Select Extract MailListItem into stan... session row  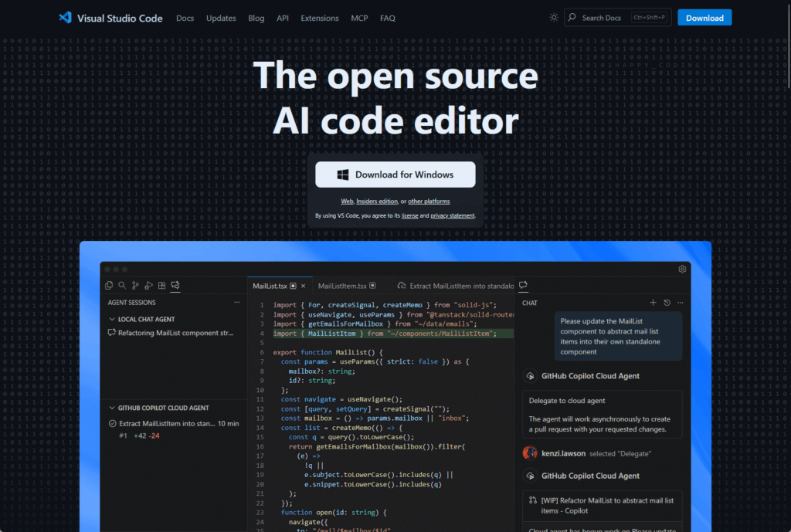point(174,424)
